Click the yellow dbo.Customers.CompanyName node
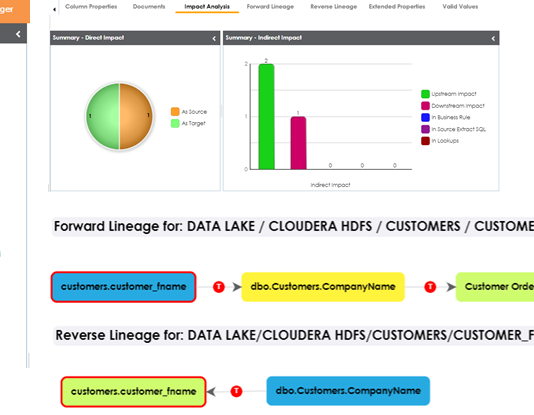The width and height of the screenshot is (534, 415). coord(323,287)
